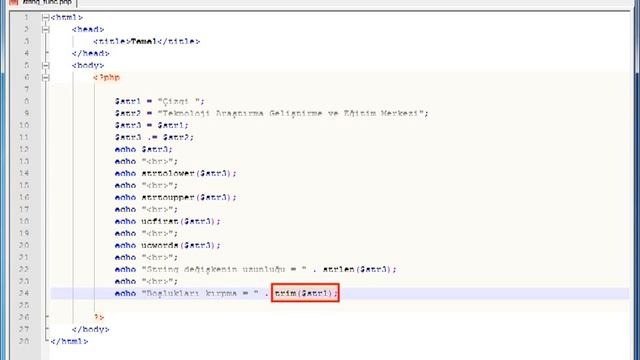640x360 pixels.
Task: Click line number 7 in the margin
Action: coord(27,89)
